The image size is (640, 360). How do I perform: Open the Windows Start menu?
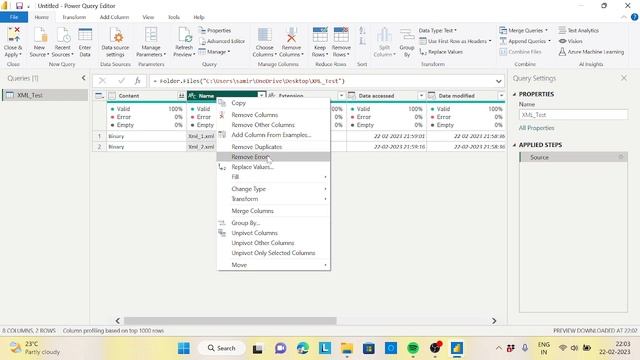(x=184, y=348)
